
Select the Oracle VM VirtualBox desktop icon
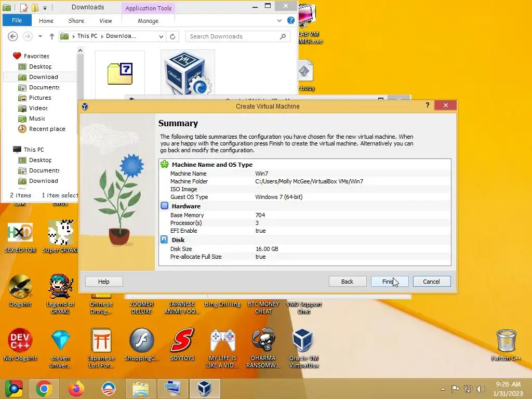[x=303, y=348]
